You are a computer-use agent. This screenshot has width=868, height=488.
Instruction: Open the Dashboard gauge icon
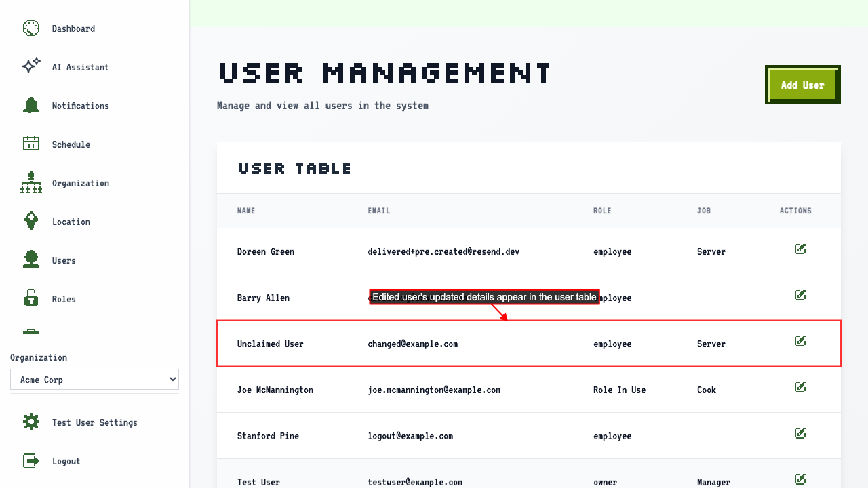point(31,28)
